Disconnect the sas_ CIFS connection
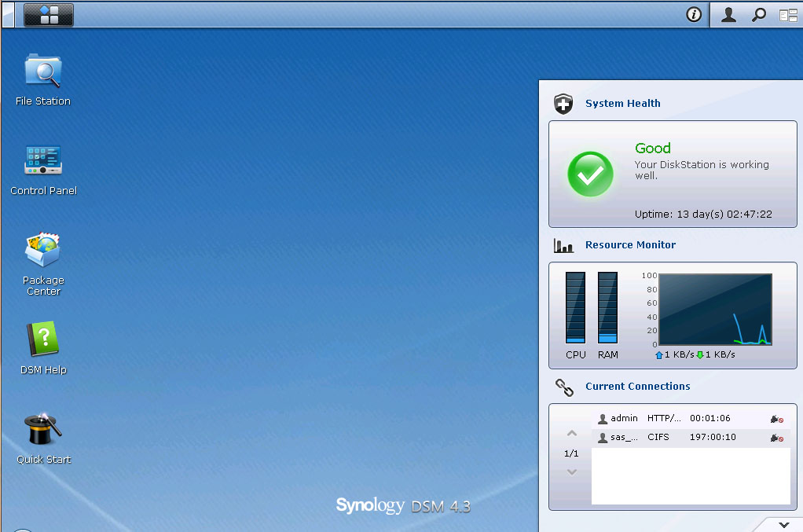 pyautogui.click(x=776, y=438)
